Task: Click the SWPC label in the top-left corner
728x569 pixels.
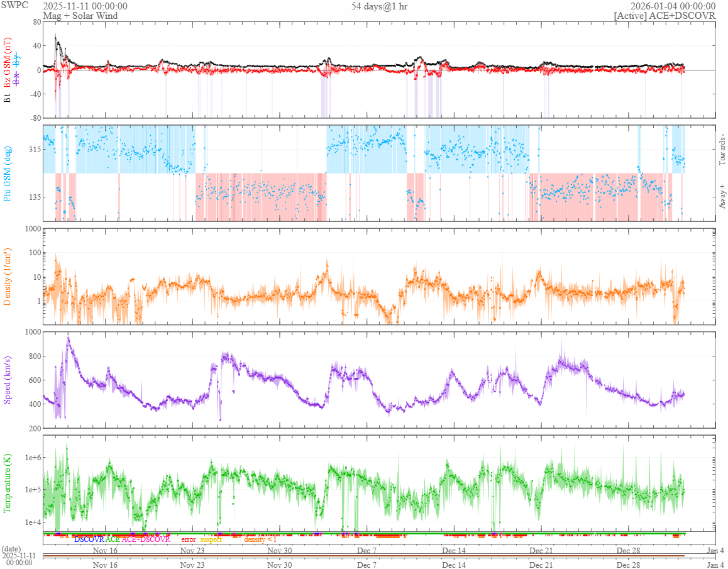Action: [12, 6]
